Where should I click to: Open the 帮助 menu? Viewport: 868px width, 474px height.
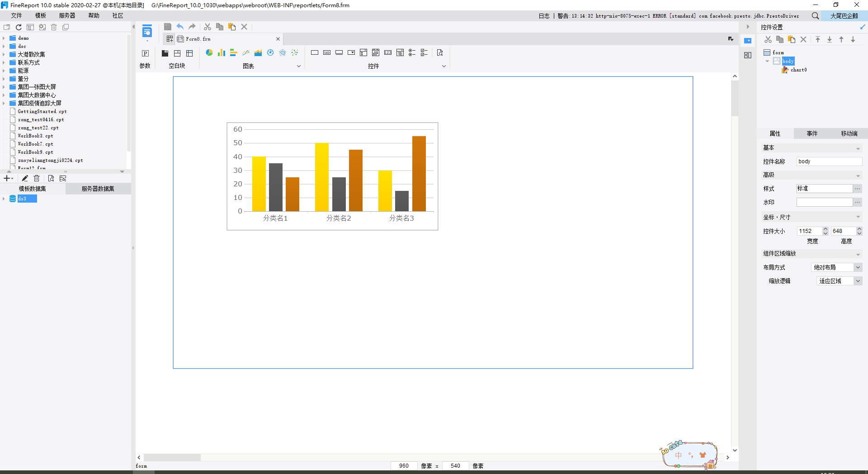pyautogui.click(x=94, y=15)
